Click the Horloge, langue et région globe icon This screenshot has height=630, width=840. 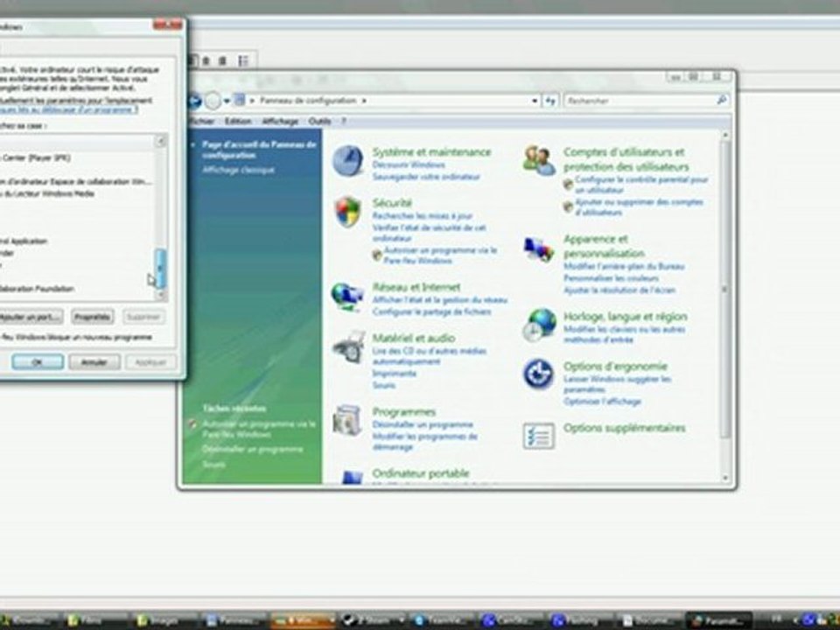pos(540,325)
